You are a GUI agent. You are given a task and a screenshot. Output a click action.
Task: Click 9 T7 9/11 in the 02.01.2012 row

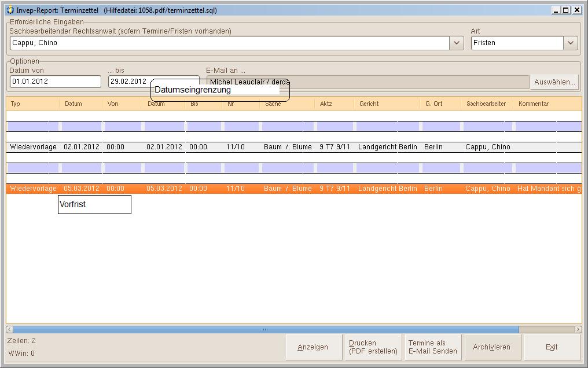coord(335,147)
